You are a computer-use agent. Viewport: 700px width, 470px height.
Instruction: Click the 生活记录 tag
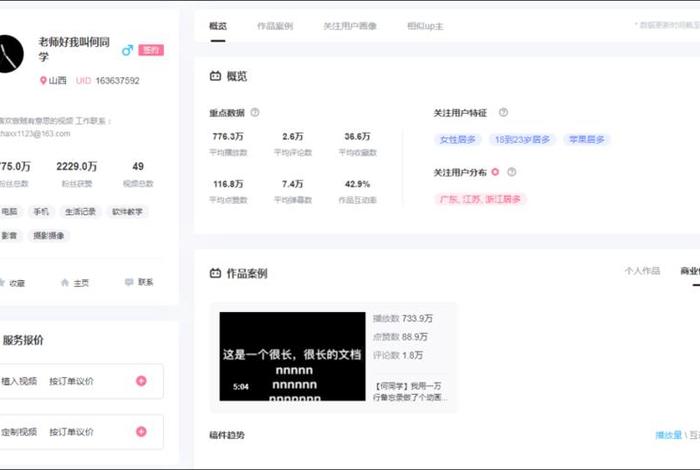click(80, 212)
